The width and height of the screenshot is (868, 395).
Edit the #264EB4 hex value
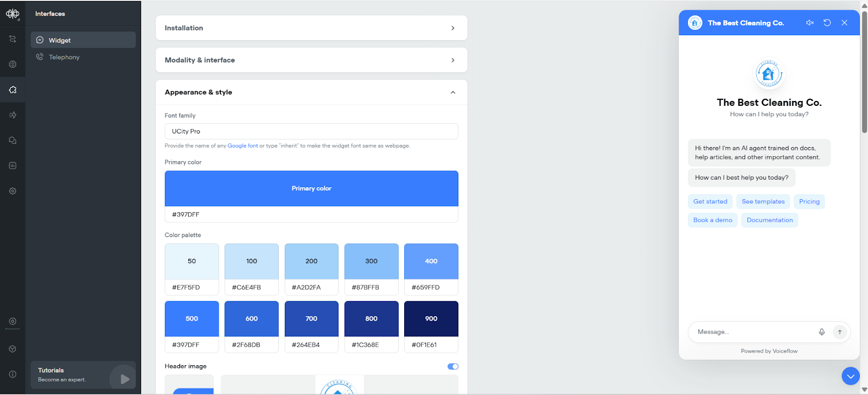[311, 345]
